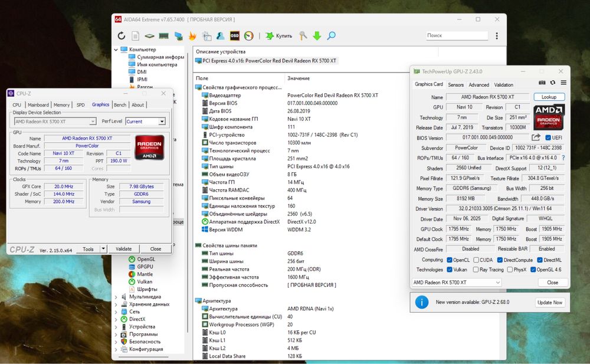Click the monitor-and-card icon in AIDA64 toolbar
590x364 pixels.
pyautogui.click(x=178, y=36)
